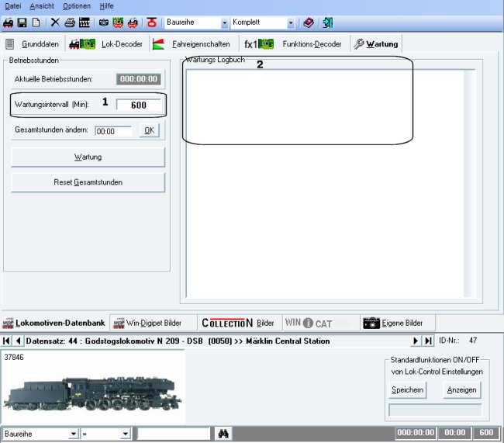Click inside the Wartungs Logbuch text area
Screen dimensions: 504x443
[x=325, y=183]
